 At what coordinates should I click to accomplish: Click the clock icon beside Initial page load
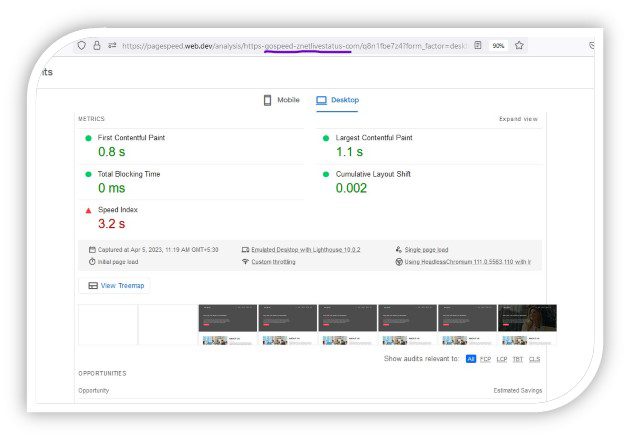(92, 262)
